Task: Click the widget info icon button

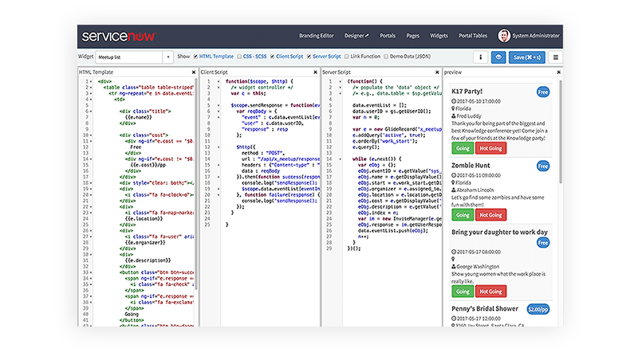Action: pyautogui.click(x=481, y=57)
